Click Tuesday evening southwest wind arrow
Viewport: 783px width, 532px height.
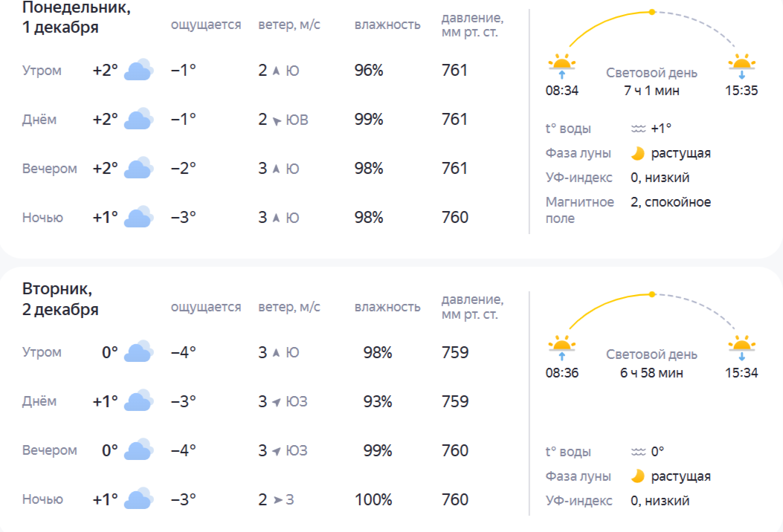click(276, 451)
